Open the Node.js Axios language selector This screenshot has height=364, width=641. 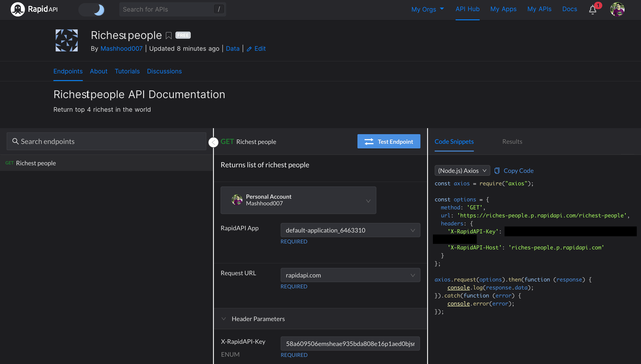coord(463,170)
